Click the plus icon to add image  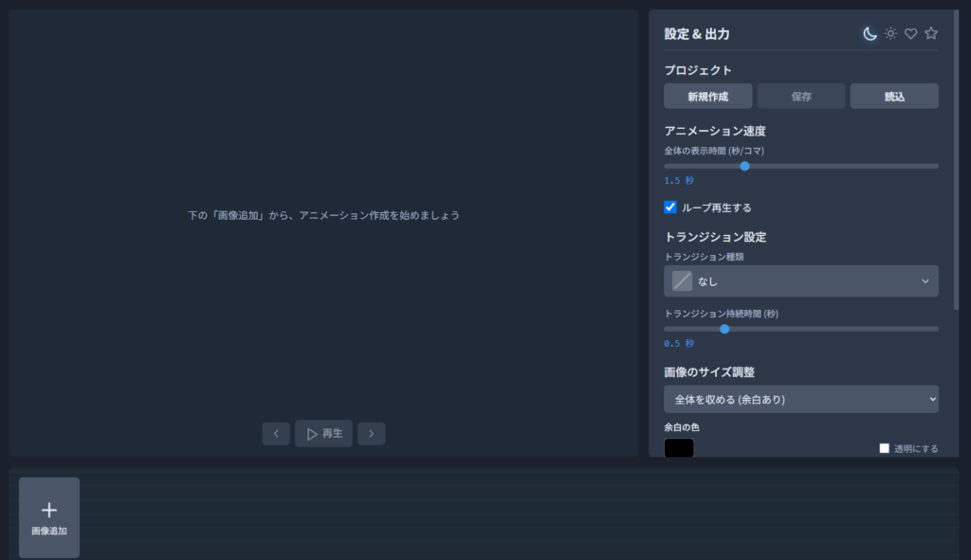49,510
